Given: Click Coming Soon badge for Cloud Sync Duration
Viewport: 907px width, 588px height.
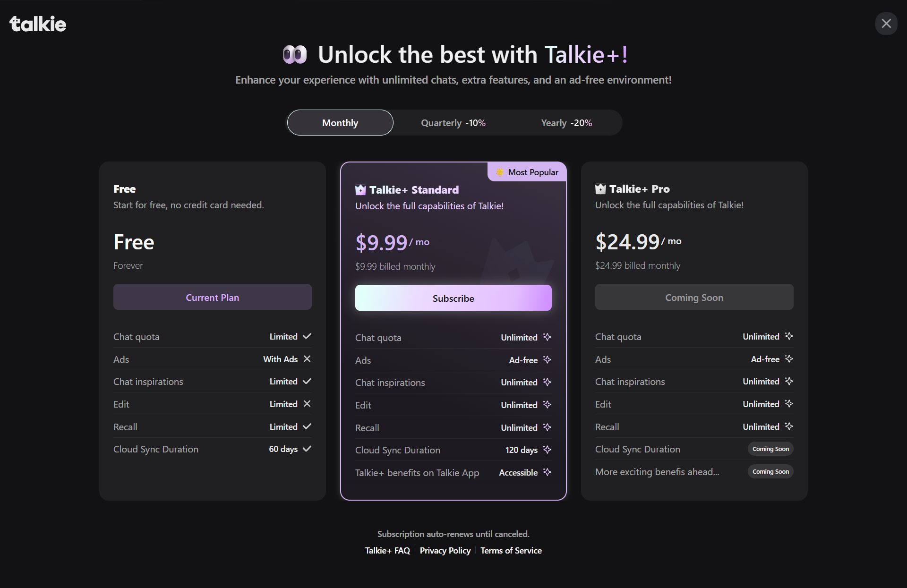Looking at the screenshot, I should tap(770, 449).
